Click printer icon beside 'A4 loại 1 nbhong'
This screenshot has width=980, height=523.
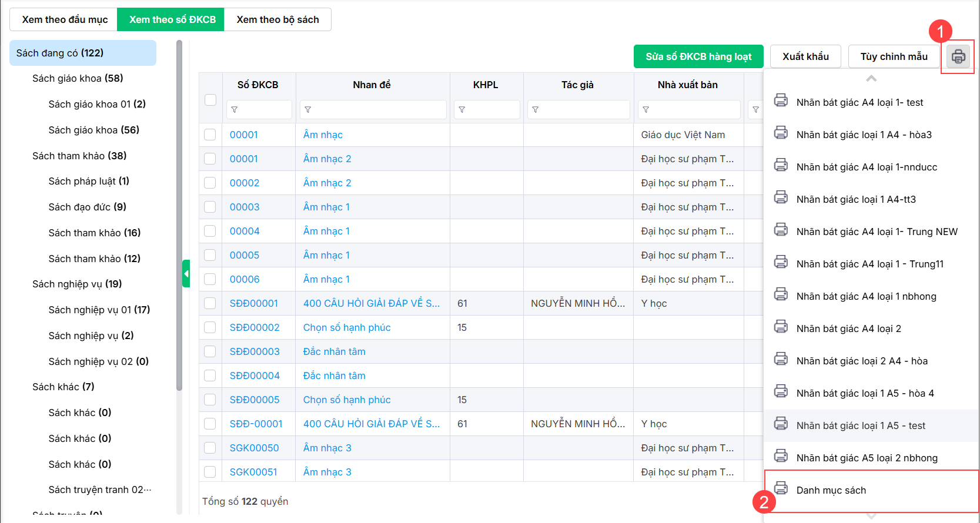tap(781, 294)
